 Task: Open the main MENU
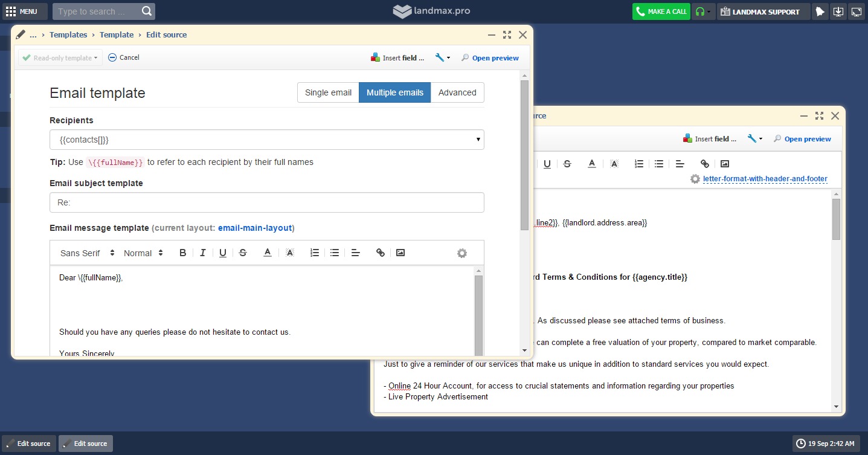22,11
